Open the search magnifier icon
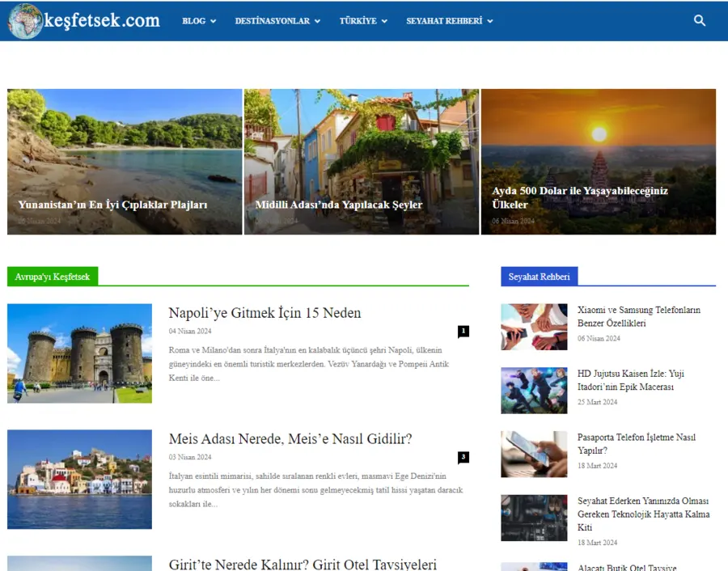This screenshot has width=728, height=571. [699, 20]
